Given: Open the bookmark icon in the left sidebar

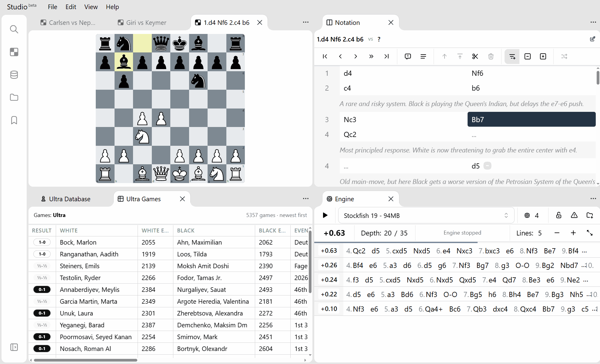Looking at the screenshot, I should click(x=14, y=120).
